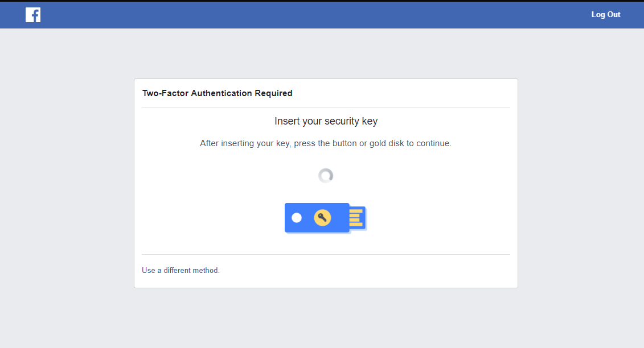Click the Two-Factor Authentication Required heading

218,93
